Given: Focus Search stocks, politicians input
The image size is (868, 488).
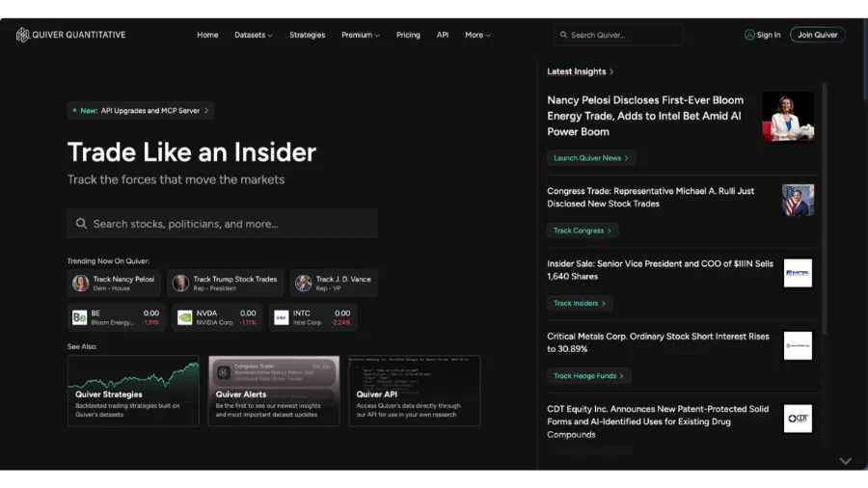Looking at the screenshot, I should [x=223, y=224].
